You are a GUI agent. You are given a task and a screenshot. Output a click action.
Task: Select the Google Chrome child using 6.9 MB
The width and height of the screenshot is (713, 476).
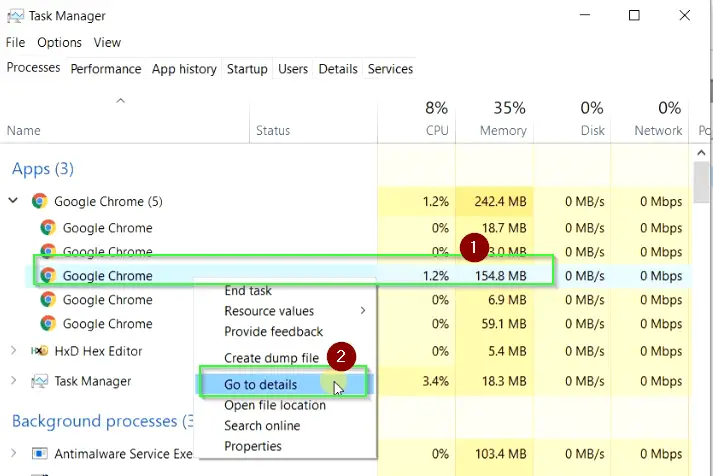107,300
